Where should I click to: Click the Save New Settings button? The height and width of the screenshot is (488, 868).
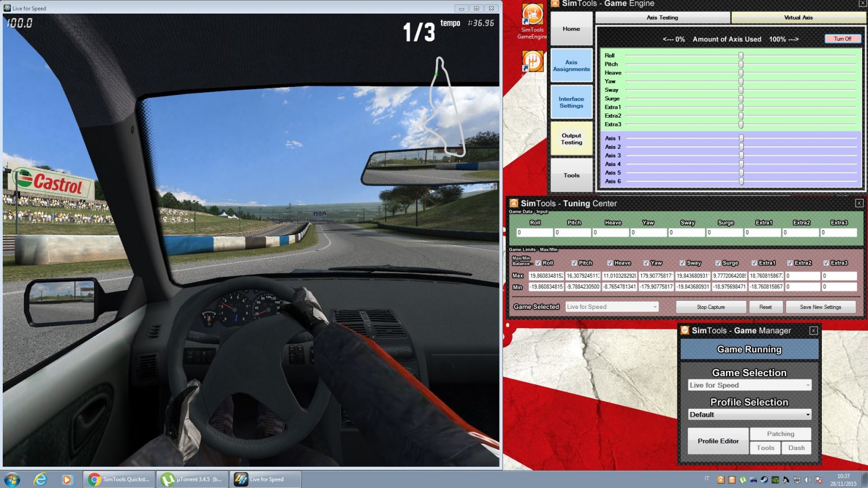click(820, 307)
